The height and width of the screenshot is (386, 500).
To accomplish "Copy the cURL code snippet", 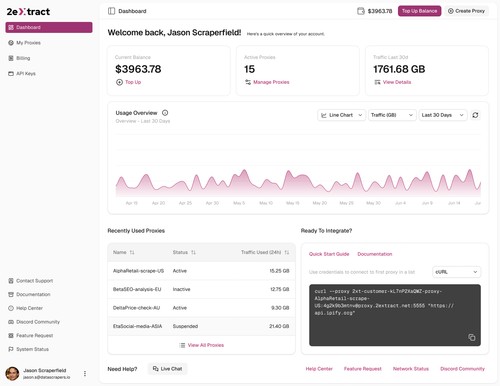I will click(x=472, y=337).
